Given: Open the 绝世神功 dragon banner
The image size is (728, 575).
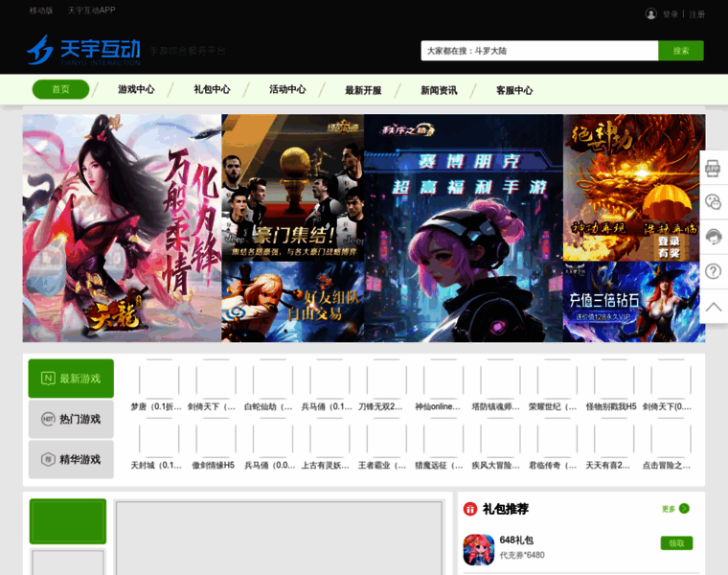Looking at the screenshot, I should tap(634, 188).
